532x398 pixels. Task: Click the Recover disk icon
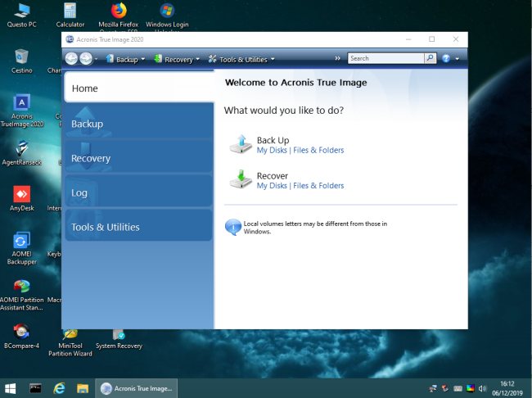tap(241, 179)
